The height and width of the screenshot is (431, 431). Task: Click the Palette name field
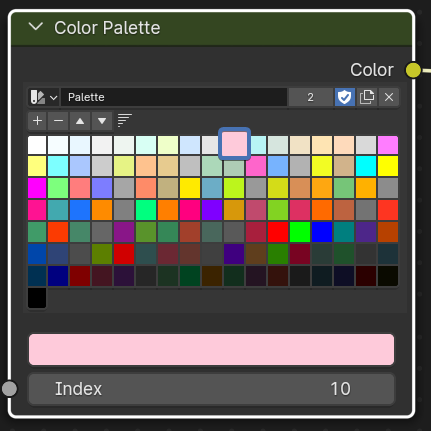174,97
